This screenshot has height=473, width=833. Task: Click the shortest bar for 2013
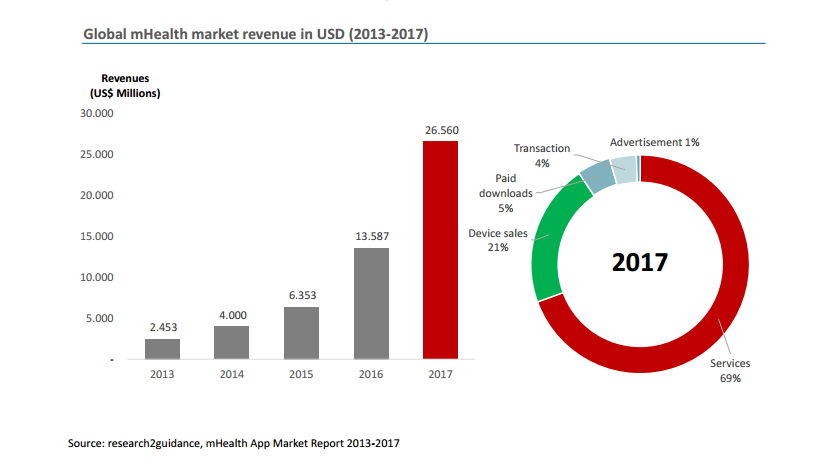click(x=162, y=348)
